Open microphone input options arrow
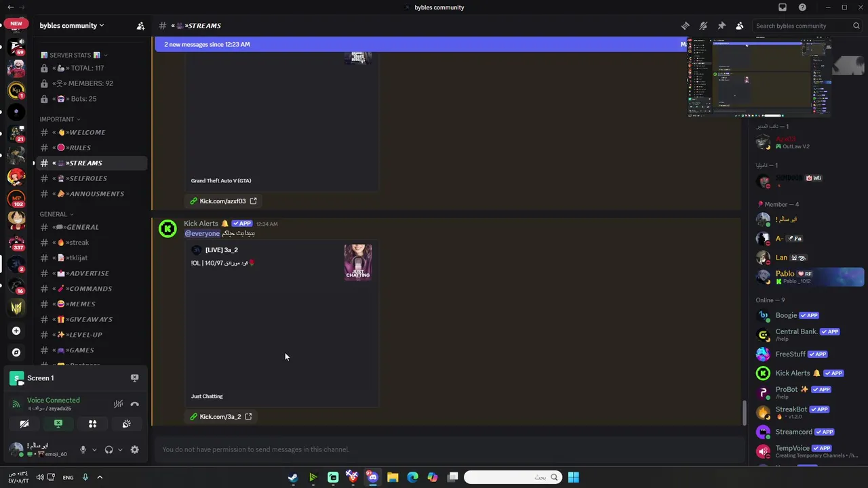 point(94,449)
